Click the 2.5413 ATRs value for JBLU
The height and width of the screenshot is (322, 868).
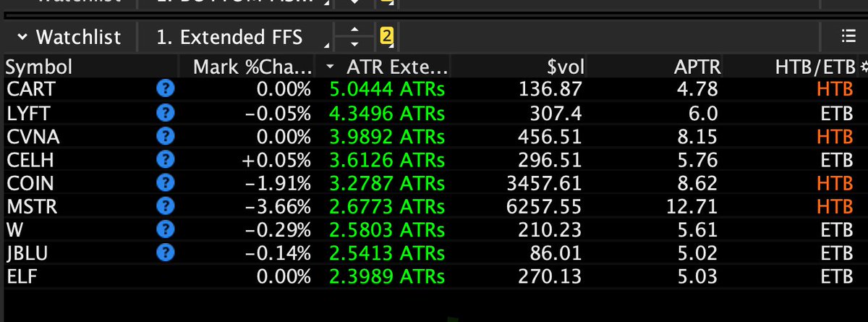[386, 253]
